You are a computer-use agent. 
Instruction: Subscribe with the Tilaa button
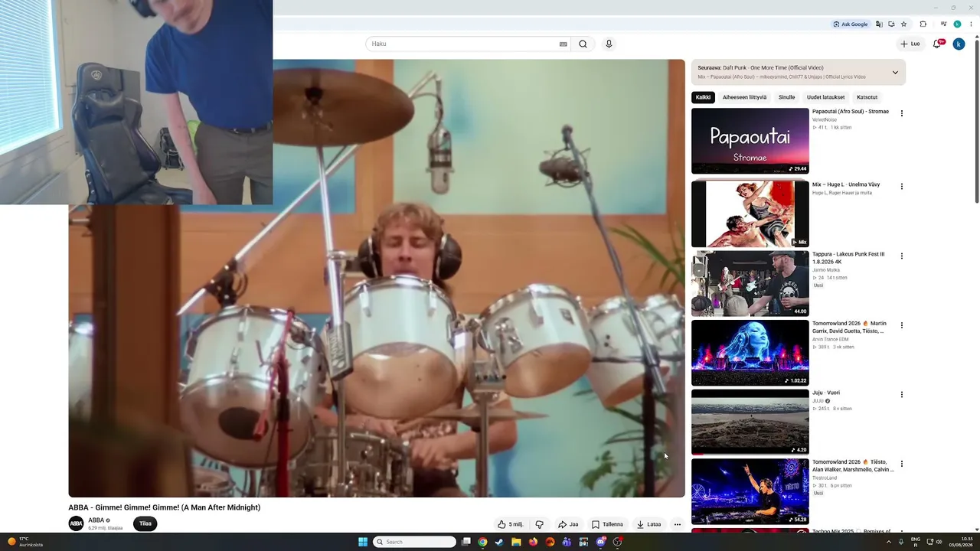pos(145,523)
